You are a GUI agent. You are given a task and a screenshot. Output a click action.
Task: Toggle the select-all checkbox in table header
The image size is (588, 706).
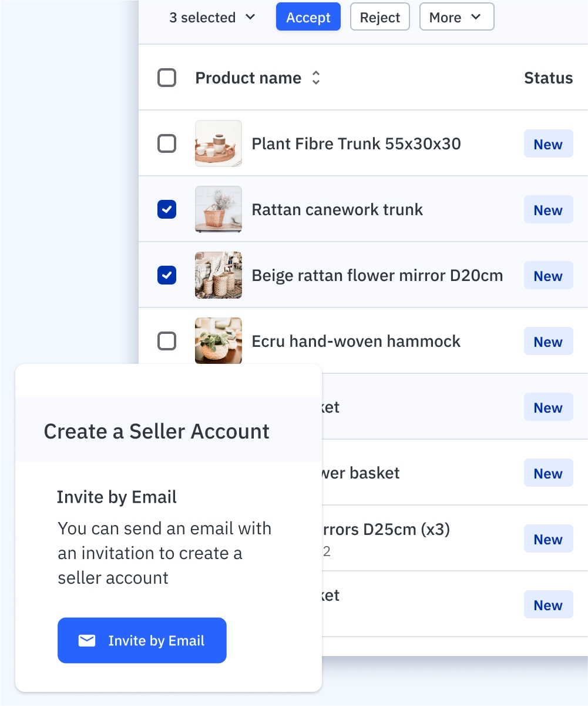[167, 78]
